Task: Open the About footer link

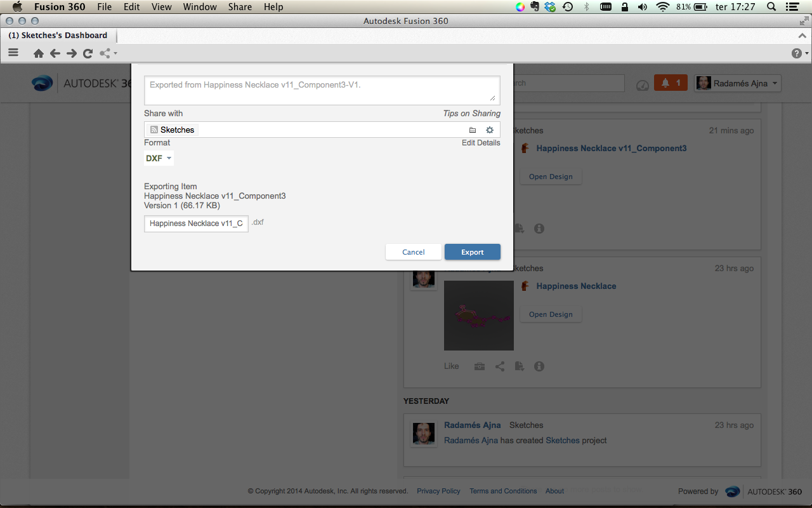Action: point(555,491)
